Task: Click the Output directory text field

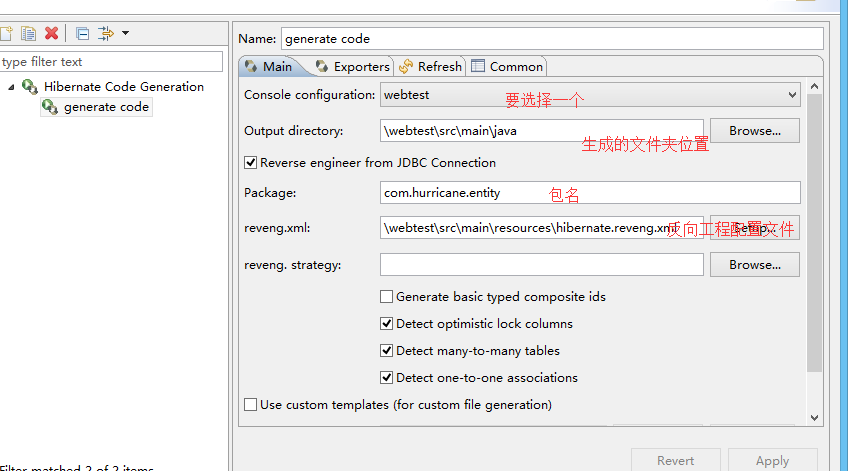Action: tap(541, 131)
